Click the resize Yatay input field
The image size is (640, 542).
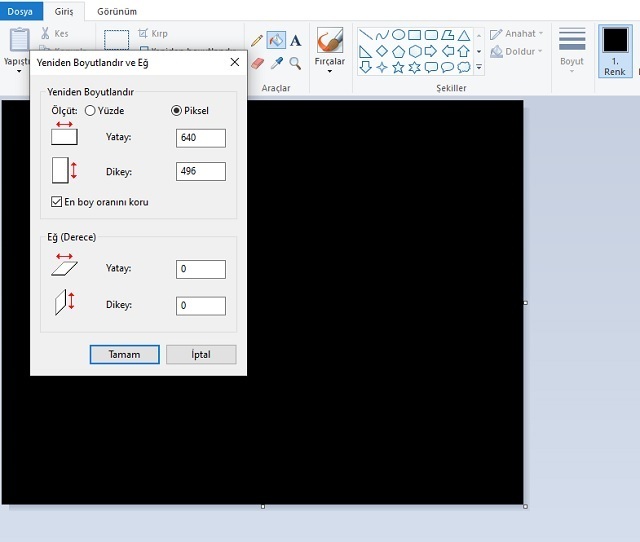pos(200,138)
